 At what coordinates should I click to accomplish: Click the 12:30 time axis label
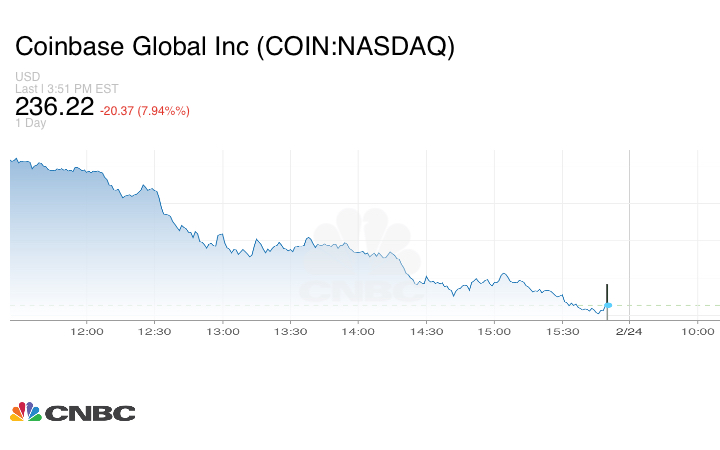[x=155, y=331]
